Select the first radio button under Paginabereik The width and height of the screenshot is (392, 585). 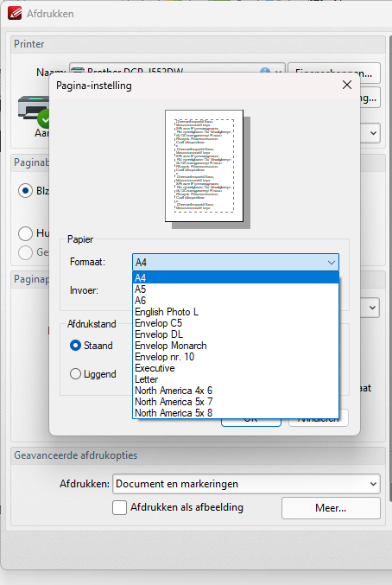tap(25, 191)
